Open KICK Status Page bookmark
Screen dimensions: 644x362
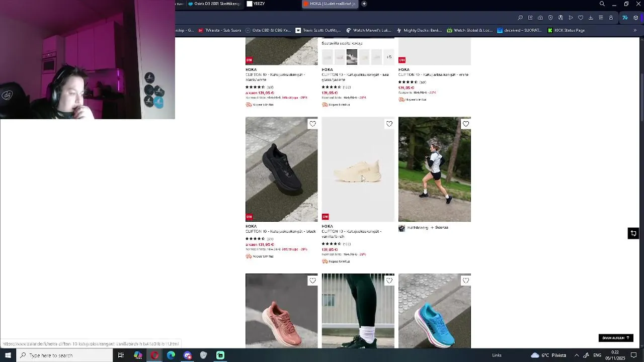(566, 30)
